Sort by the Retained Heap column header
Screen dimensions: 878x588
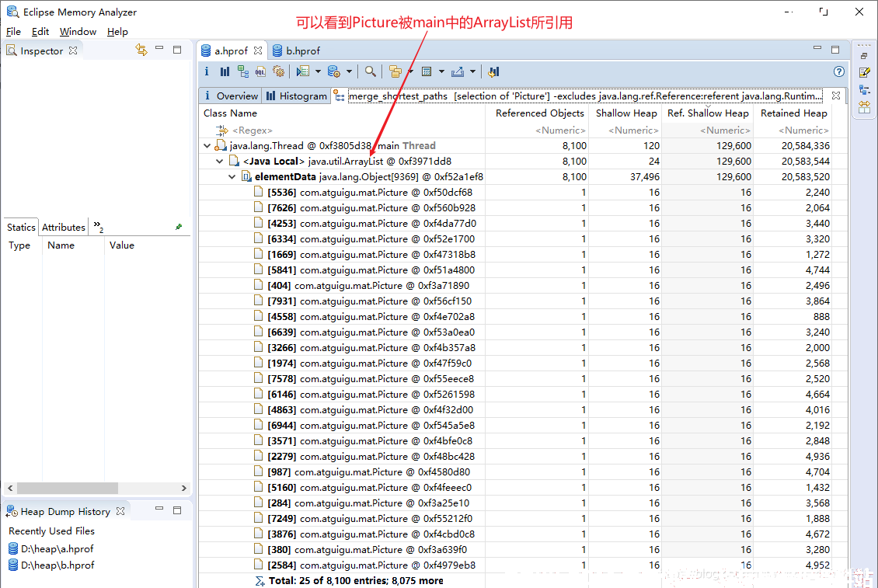[793, 113]
